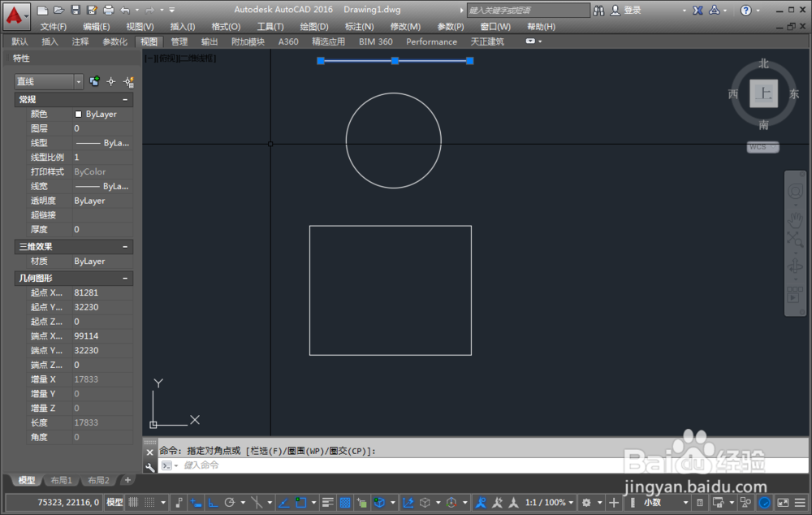Toggle Ortho mode in status bar
This screenshot has height=515, width=812.
213,503
